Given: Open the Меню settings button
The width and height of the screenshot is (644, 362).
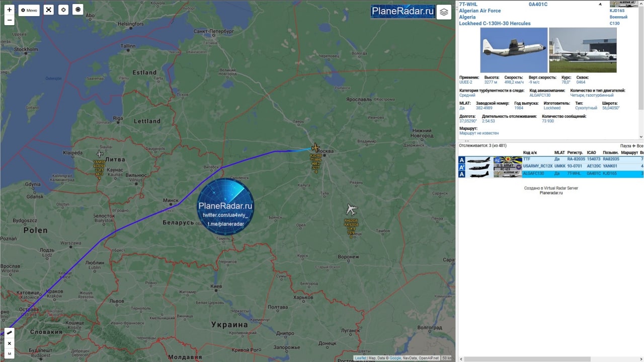Looking at the screenshot, I should click(x=29, y=10).
